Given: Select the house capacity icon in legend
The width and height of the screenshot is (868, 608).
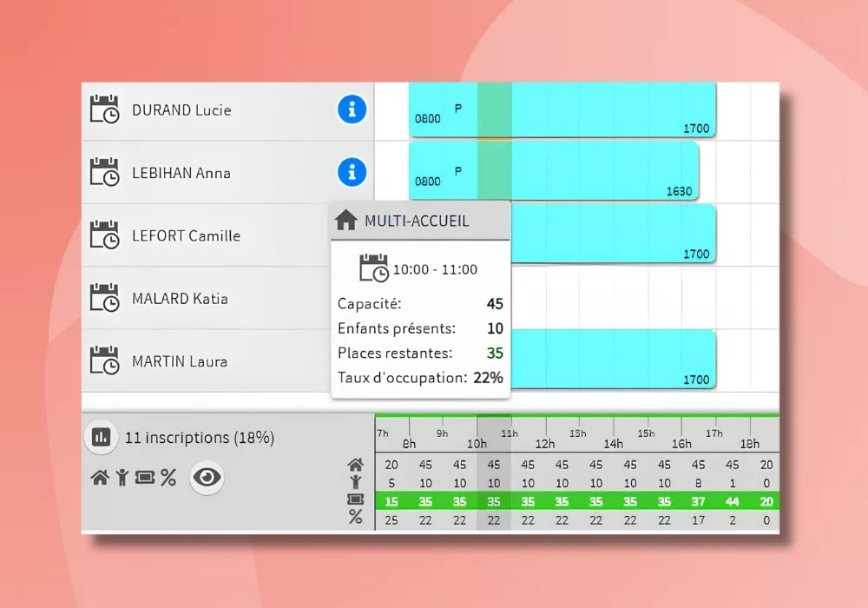Looking at the screenshot, I should click(100, 477).
